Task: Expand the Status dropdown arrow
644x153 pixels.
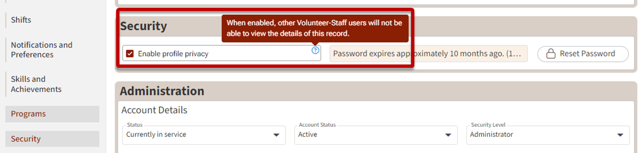Action: (276, 135)
